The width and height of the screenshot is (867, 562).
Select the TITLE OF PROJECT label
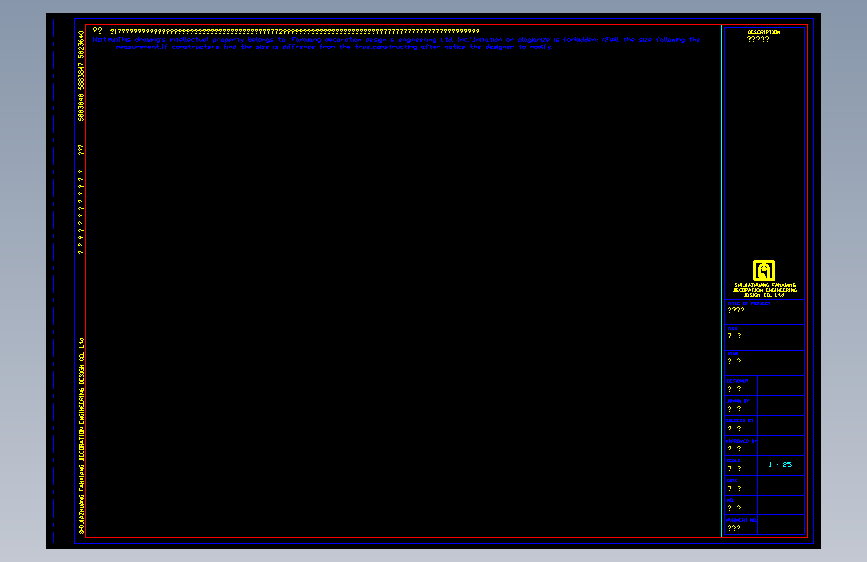(x=749, y=304)
